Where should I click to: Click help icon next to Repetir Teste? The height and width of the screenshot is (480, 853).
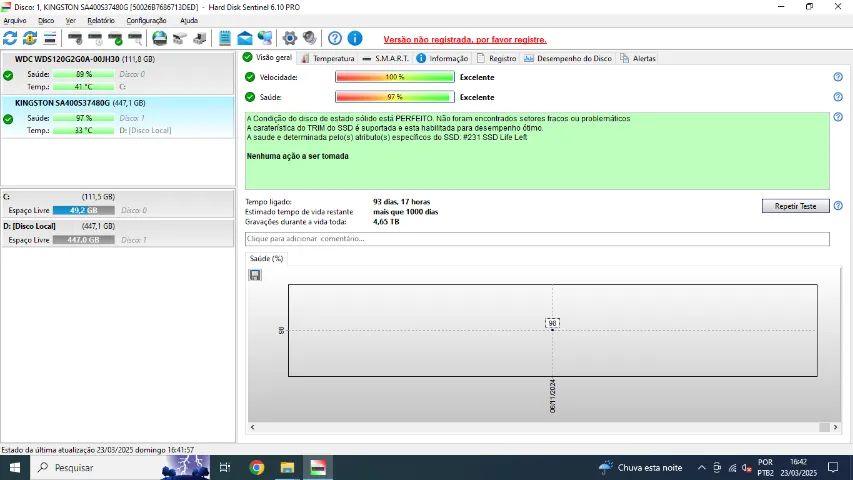tap(838, 206)
